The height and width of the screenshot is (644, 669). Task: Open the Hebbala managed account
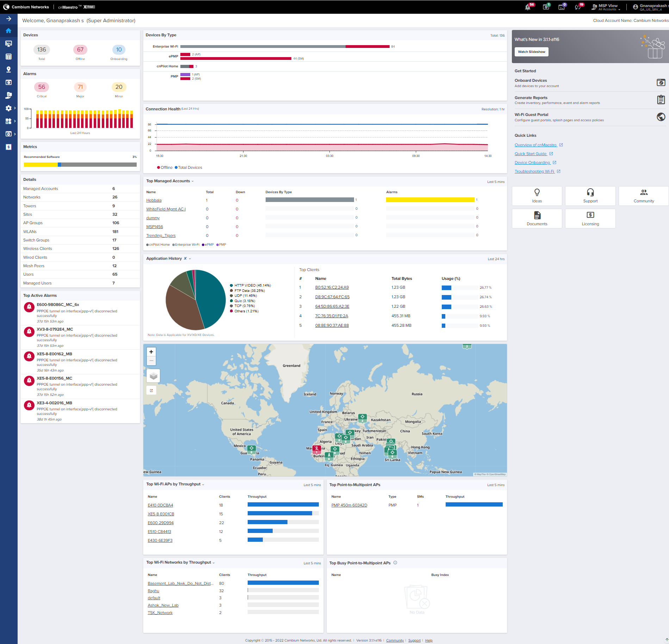point(154,201)
